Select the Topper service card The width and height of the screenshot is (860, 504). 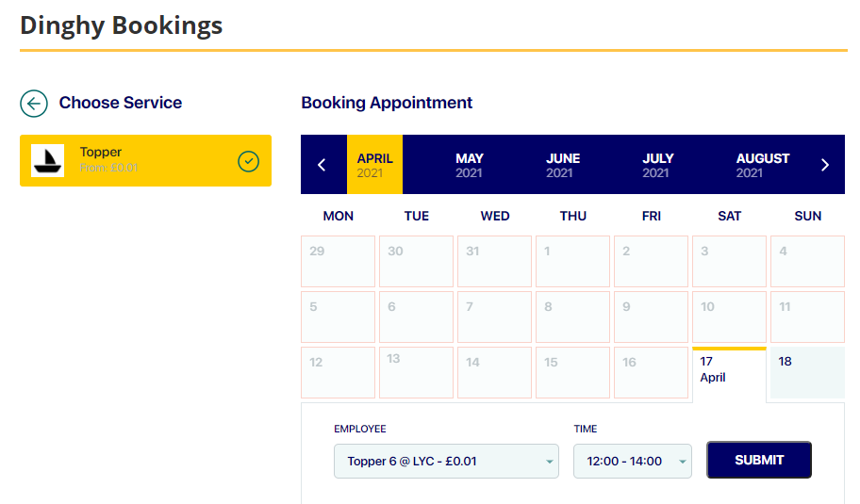point(145,161)
